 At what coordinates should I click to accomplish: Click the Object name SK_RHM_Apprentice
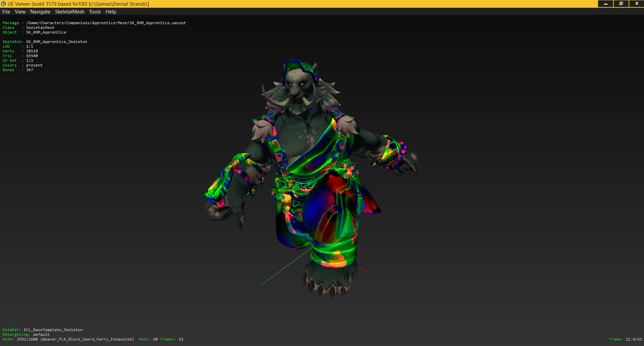pyautogui.click(x=46, y=32)
